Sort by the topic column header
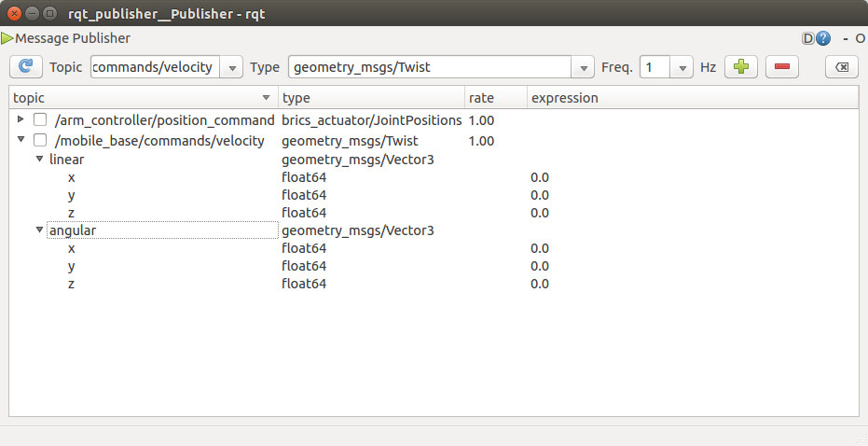 tap(140, 98)
